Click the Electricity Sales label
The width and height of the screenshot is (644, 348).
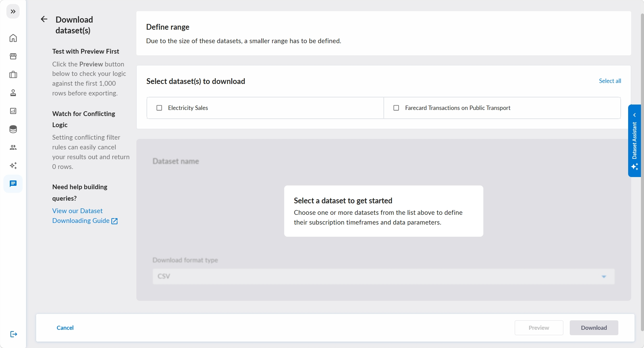point(188,108)
